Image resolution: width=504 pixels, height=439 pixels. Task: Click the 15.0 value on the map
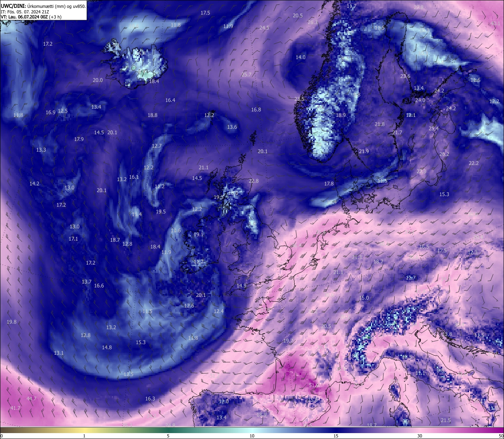tap(364, 298)
